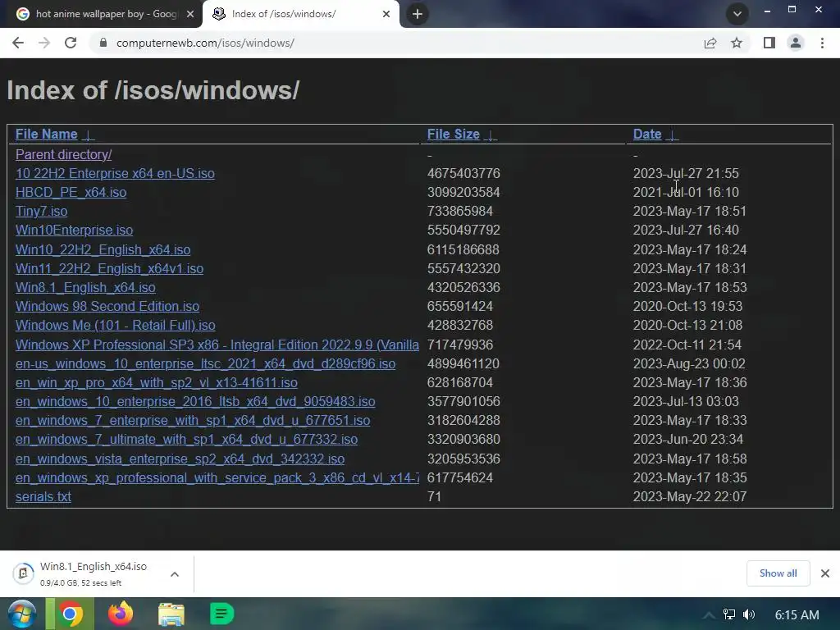Image resolution: width=840 pixels, height=630 pixels.
Task: Open the Chrome profile avatar
Action: pos(796,43)
